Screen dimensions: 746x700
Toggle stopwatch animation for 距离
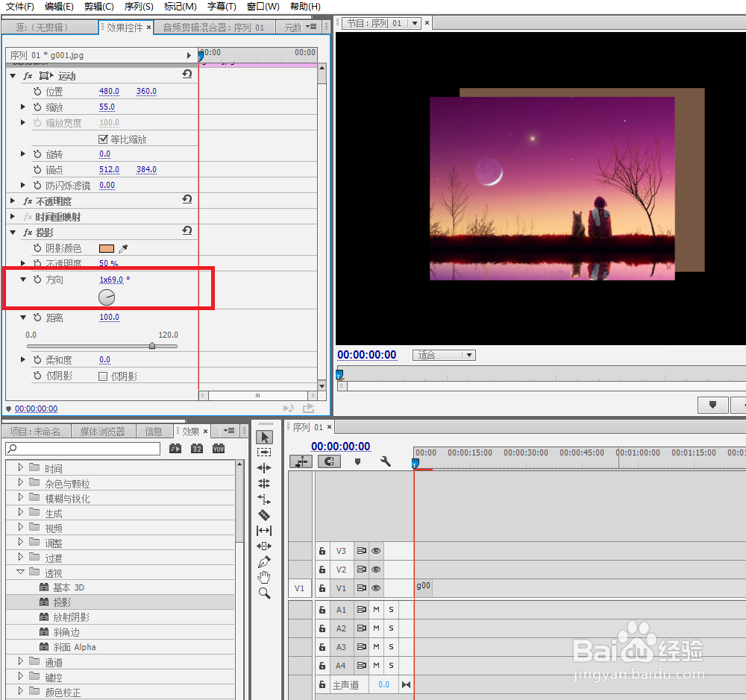click(x=37, y=317)
